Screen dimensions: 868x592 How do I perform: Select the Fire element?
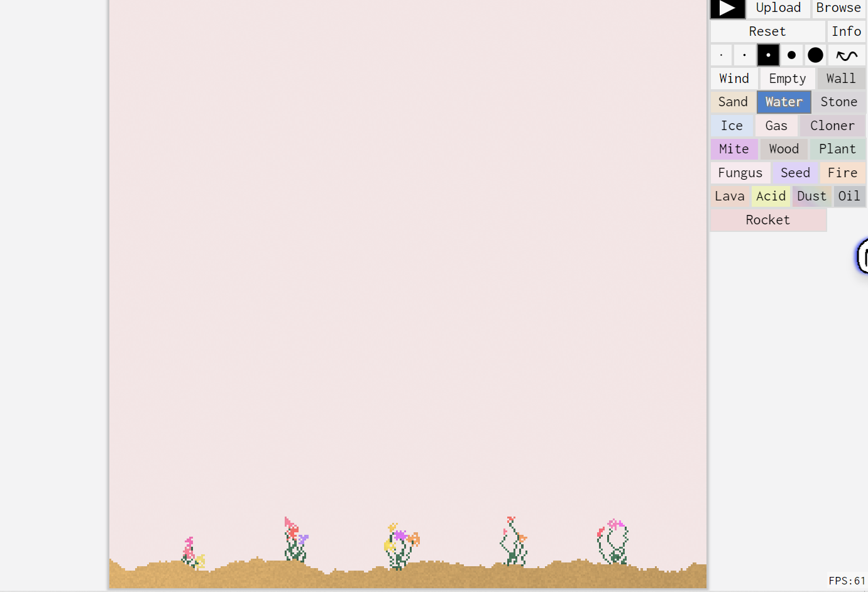tap(842, 173)
